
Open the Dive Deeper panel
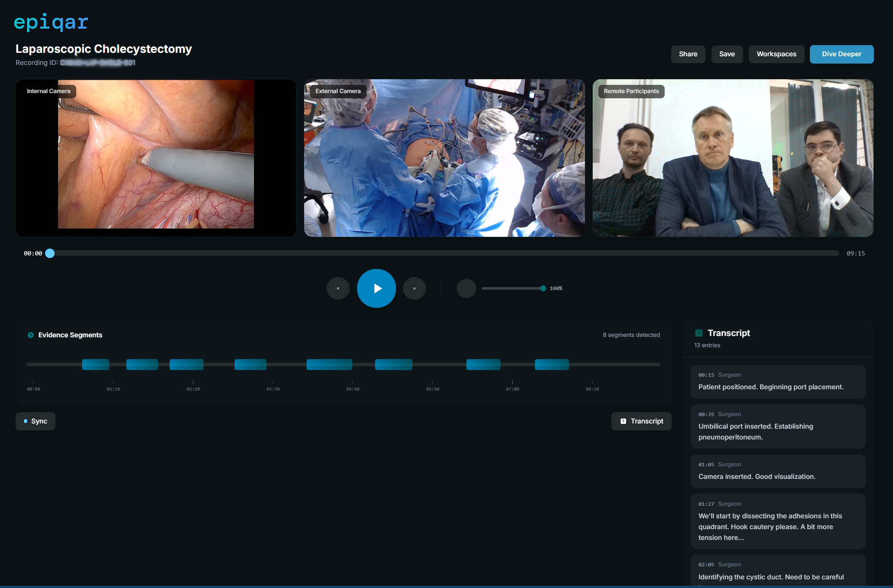click(841, 54)
